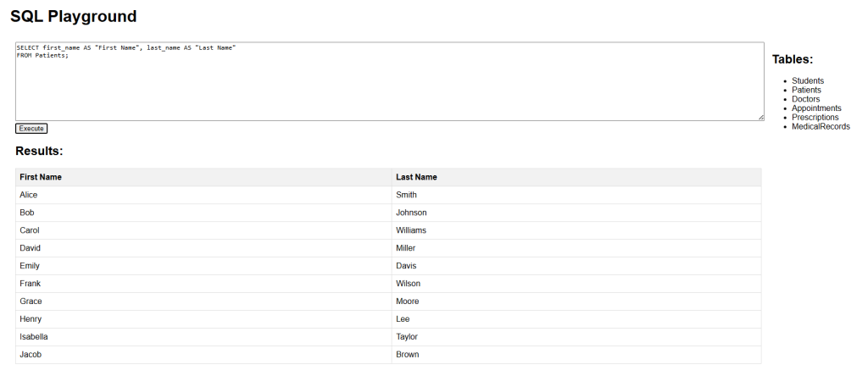This screenshot has height=376, width=868.
Task: Click the Alice cell in results
Action: point(203,195)
